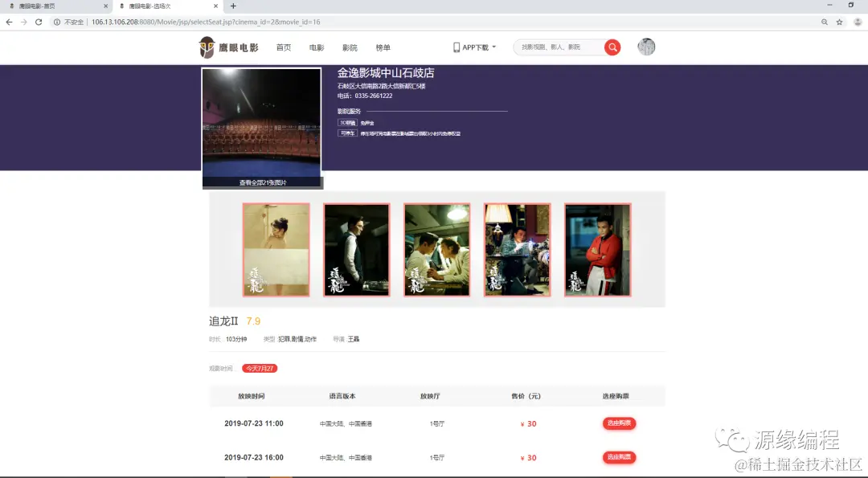The height and width of the screenshot is (478, 868).
Task: Click the 鹰眼电影 owl logo
Action: 228,47
